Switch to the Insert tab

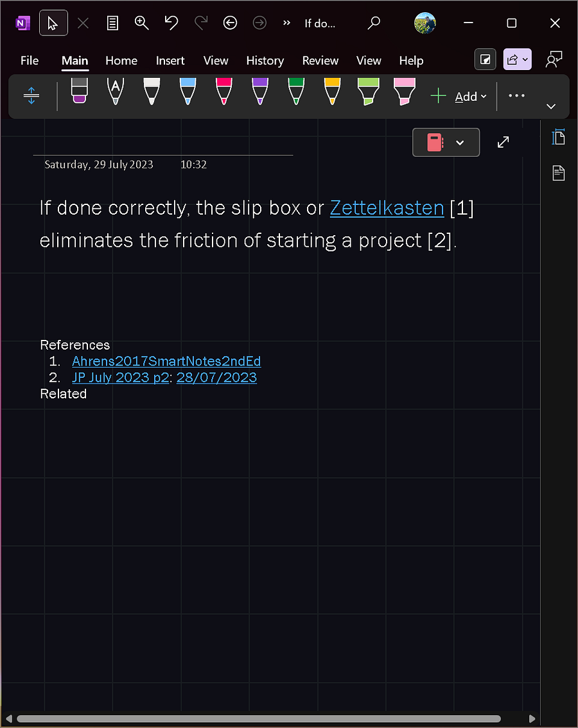coord(170,61)
